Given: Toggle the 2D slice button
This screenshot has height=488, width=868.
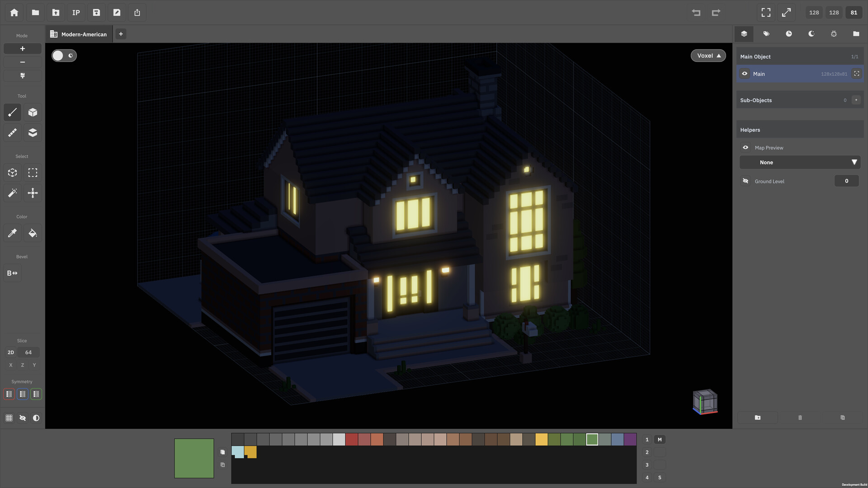Looking at the screenshot, I should [11, 352].
